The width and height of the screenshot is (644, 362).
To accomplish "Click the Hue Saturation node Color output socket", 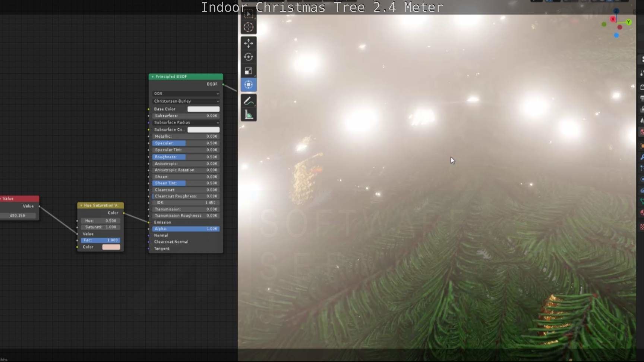I will pyautogui.click(x=124, y=213).
